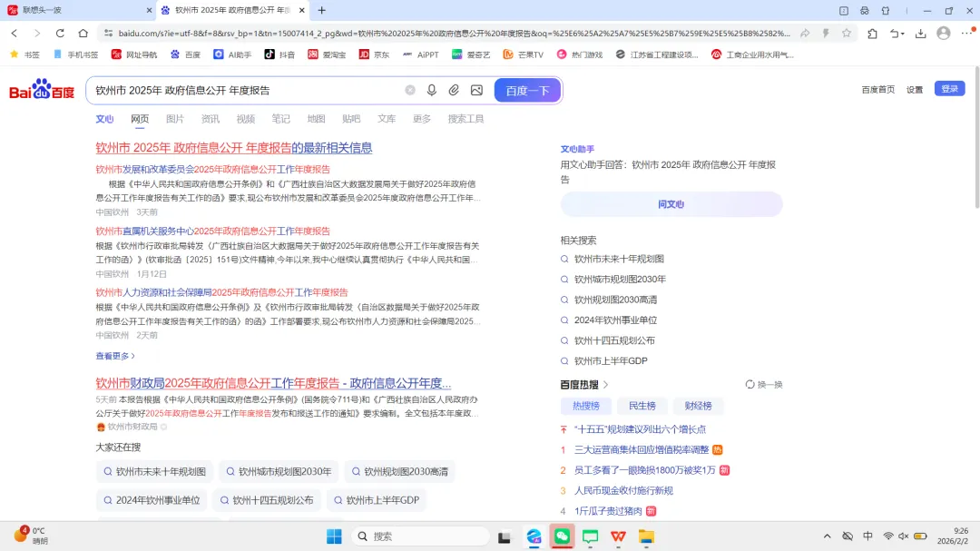Open AI助手 bookmark
Image resolution: width=980 pixels, height=551 pixels.
232,54
